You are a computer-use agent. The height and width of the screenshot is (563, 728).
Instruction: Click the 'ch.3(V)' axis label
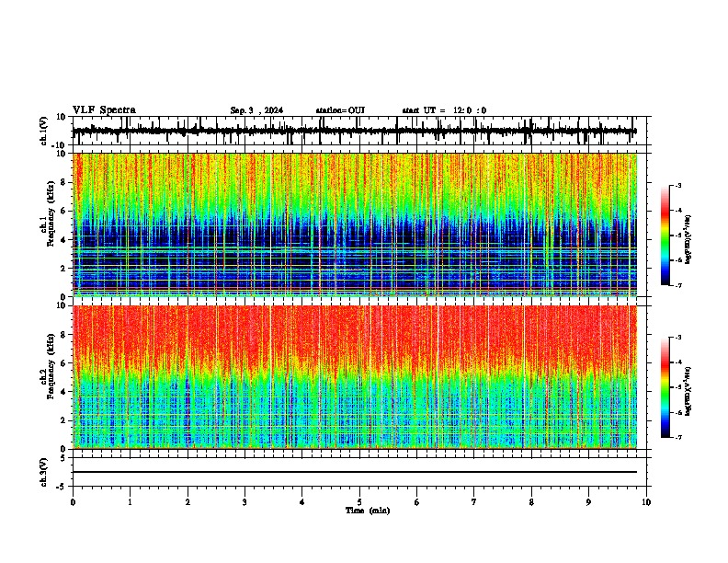pyautogui.click(x=44, y=472)
